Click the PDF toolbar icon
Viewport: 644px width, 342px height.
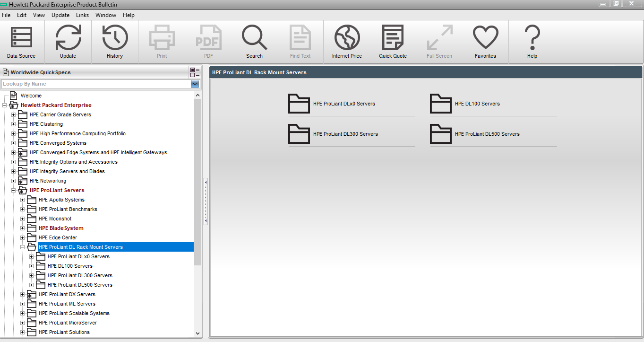[x=208, y=37]
